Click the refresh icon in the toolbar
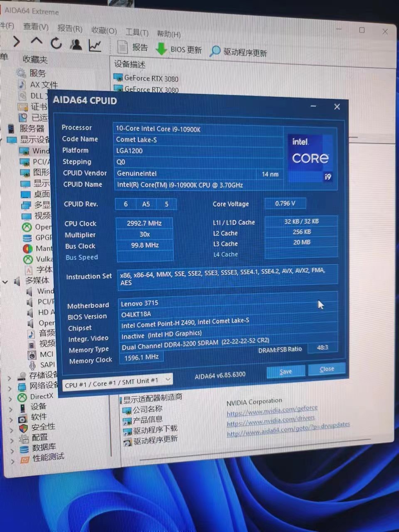 (x=56, y=43)
